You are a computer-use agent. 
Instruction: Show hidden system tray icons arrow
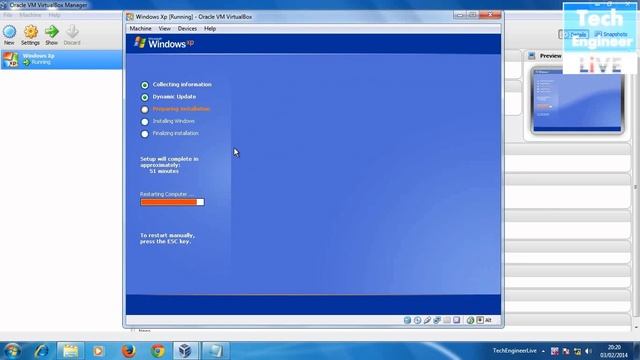click(x=543, y=351)
